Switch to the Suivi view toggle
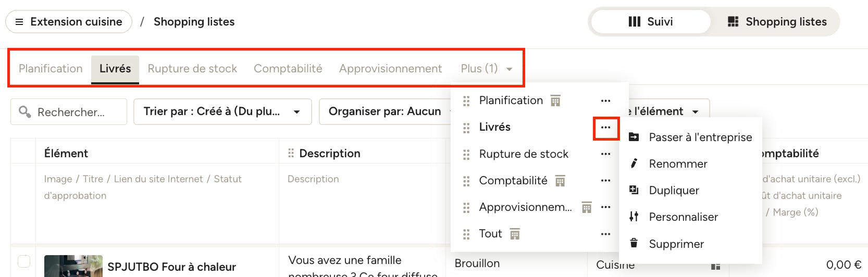Image resolution: width=868 pixels, height=277 pixels. pos(651,22)
